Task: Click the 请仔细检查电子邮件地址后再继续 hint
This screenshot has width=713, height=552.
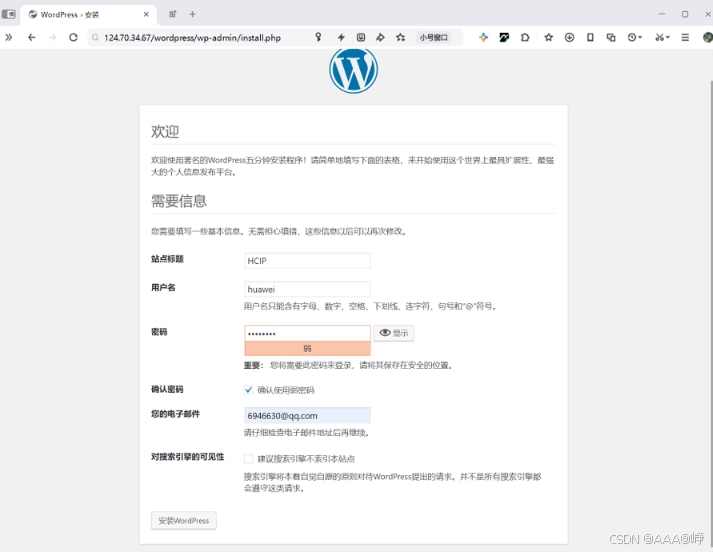Action: 307,433
